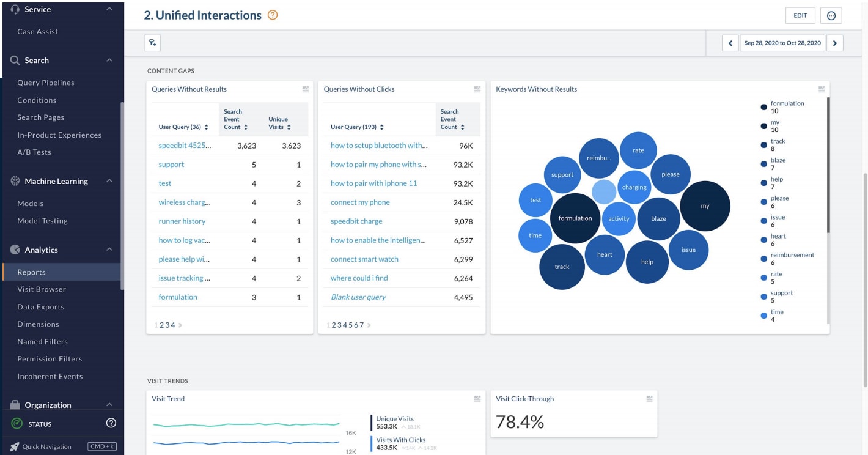The width and height of the screenshot is (868, 455).
Task: Collapse the Analytics sidebar section
Action: point(109,250)
